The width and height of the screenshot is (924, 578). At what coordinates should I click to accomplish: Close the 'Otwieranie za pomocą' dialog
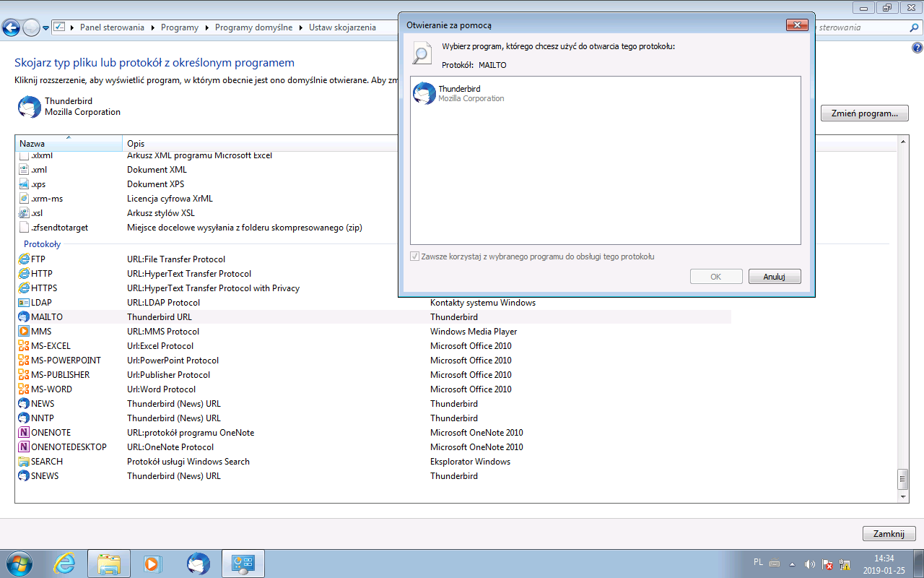coord(797,25)
